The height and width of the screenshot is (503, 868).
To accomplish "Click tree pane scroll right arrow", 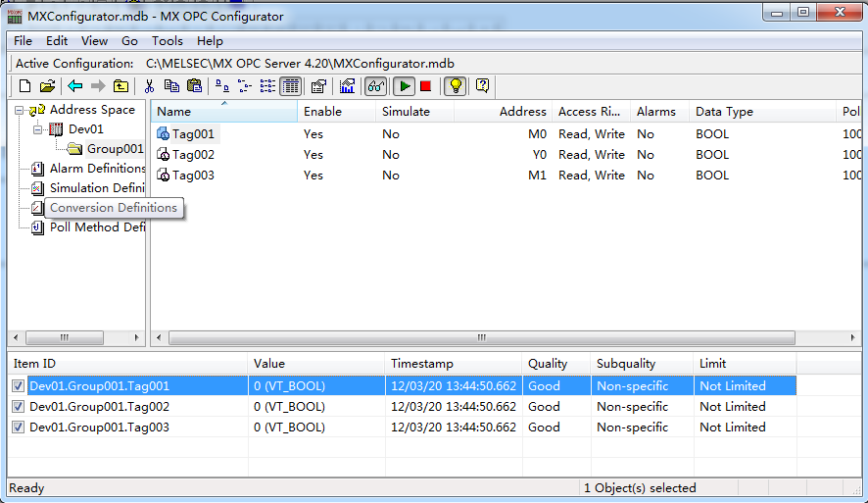I will [136, 337].
